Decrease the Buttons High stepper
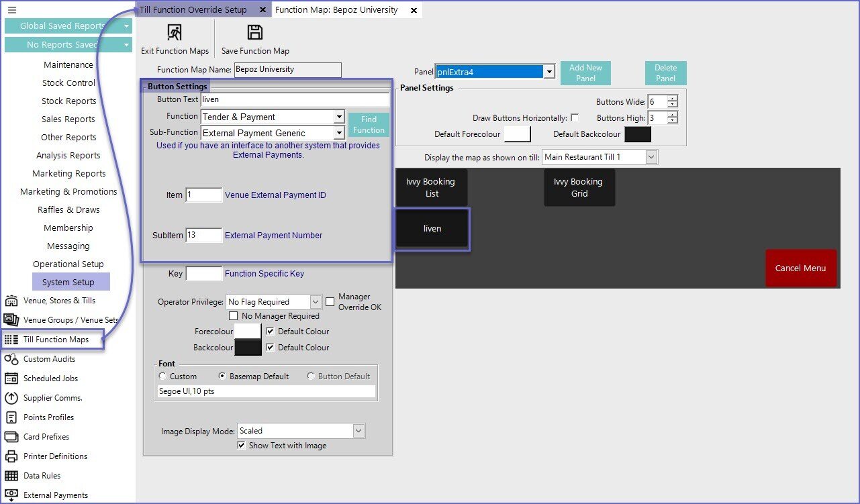This screenshot has width=860, height=504. [673, 121]
